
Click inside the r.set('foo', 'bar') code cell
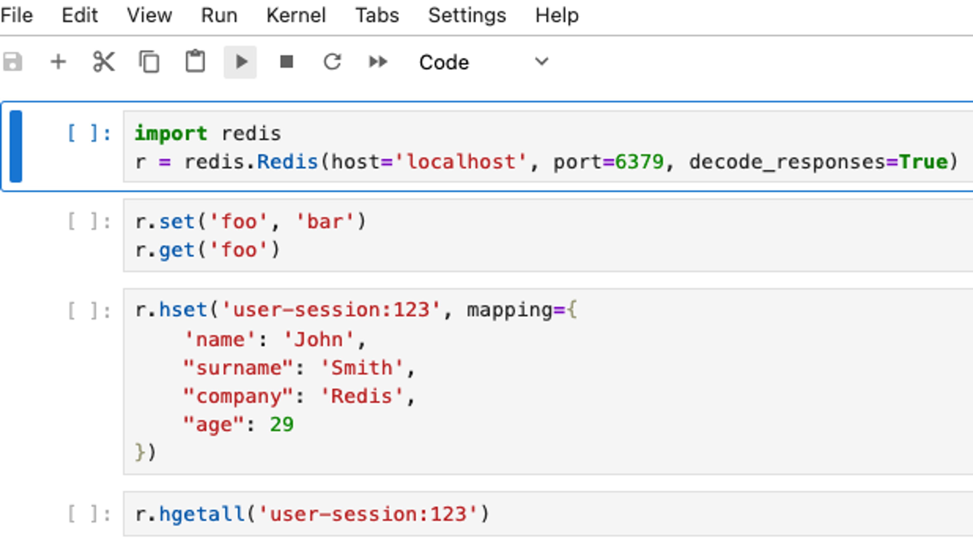click(539, 235)
